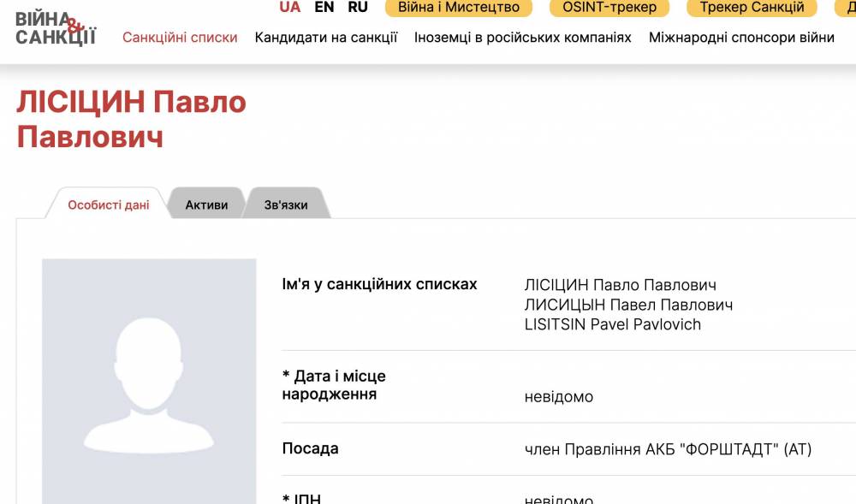Switch language to UA
Image resolution: width=856 pixels, height=504 pixels.
[290, 8]
